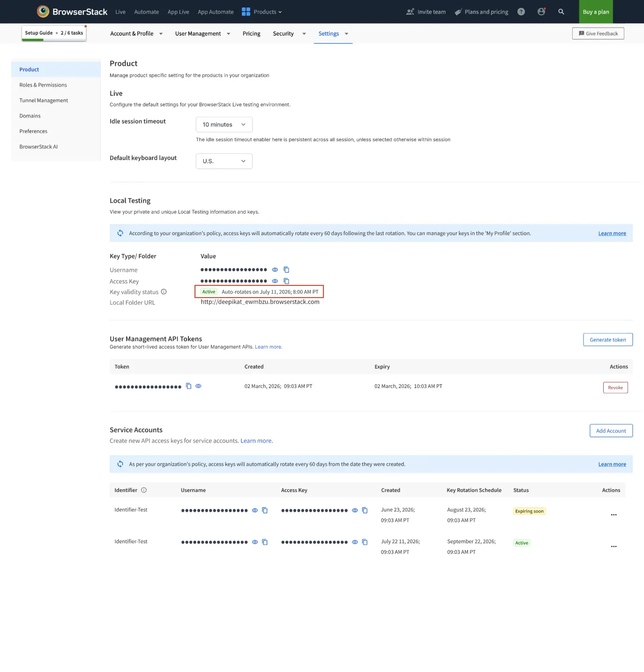
Task: Copy the User Management API token
Action: pyautogui.click(x=188, y=386)
